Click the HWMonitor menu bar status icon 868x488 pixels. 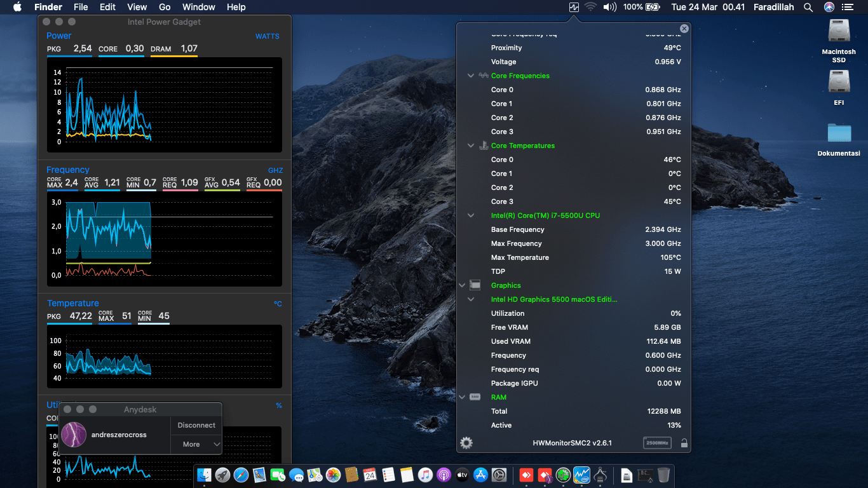[x=574, y=7]
